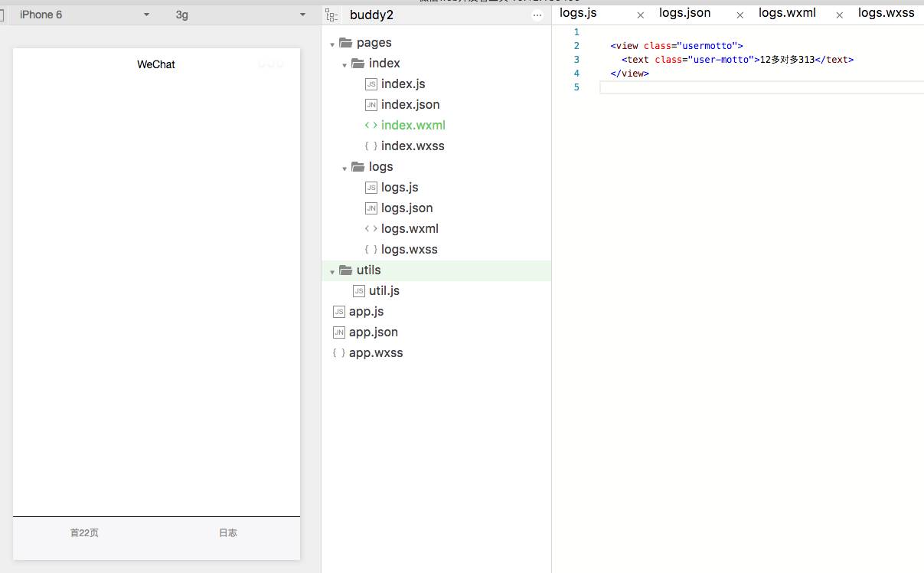The width and height of the screenshot is (924, 573).
Task: Click the angle-bracket icon of logs.wxml
Action: click(x=371, y=229)
